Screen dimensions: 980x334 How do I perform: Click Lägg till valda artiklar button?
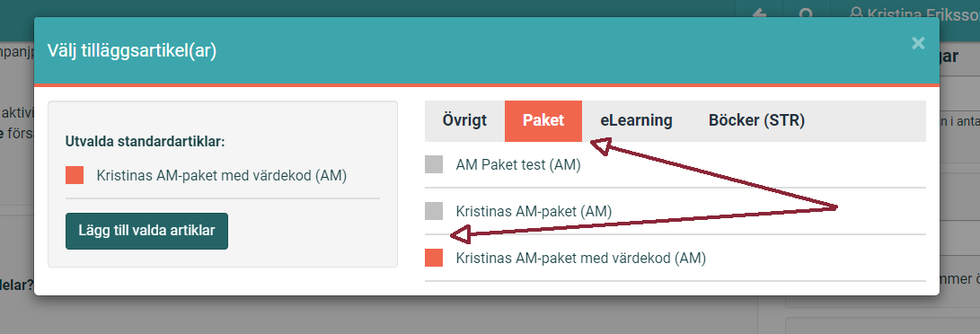click(x=147, y=231)
